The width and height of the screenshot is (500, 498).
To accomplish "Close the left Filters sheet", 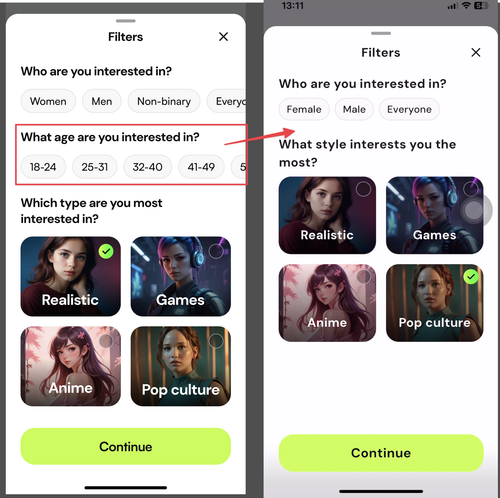I will (x=223, y=37).
